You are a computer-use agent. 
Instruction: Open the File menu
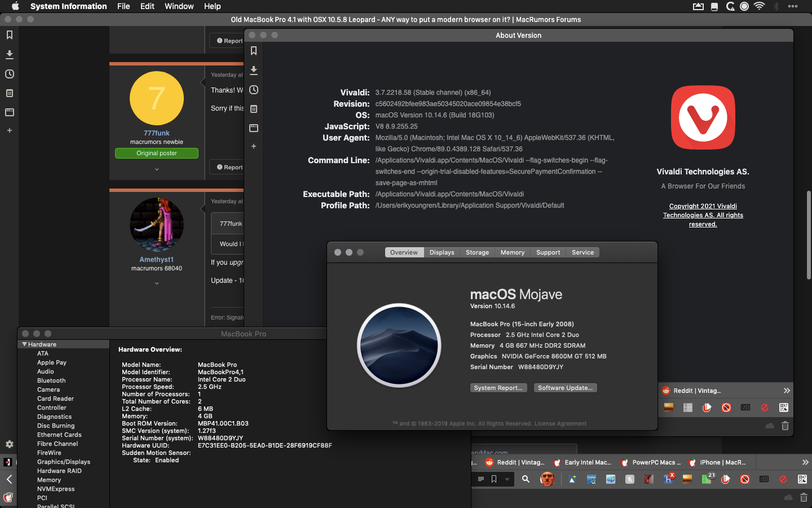[123, 6]
